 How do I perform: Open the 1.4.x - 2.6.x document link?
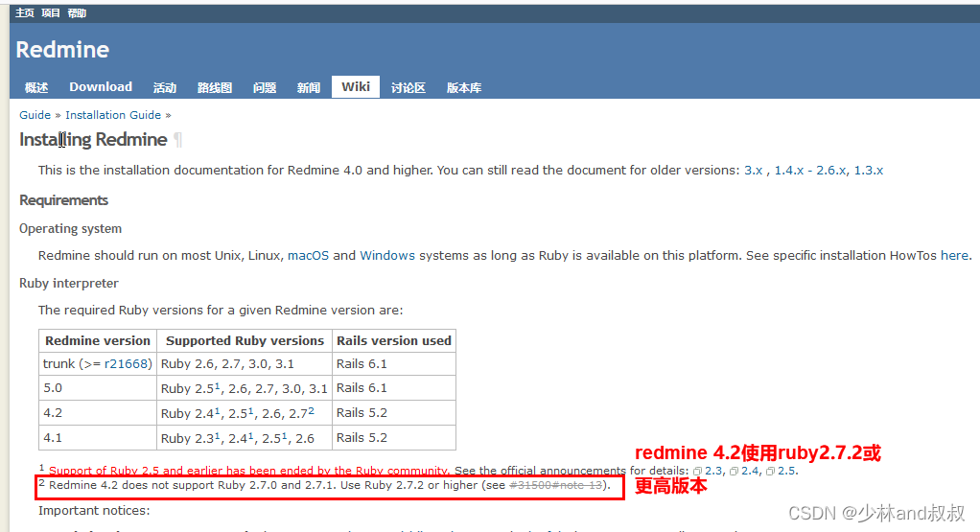point(810,171)
